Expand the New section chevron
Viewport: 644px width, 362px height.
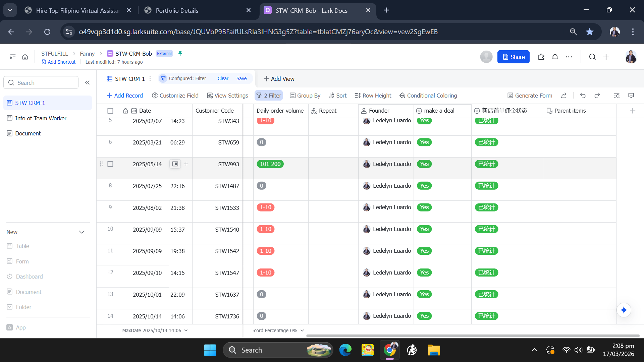82,232
